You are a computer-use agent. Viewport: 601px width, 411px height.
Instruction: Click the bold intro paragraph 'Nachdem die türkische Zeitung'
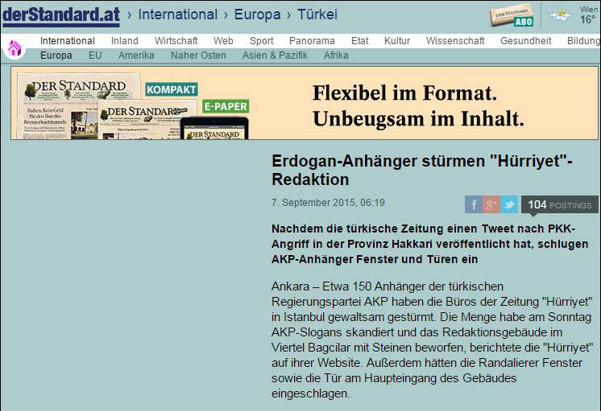tap(430, 244)
